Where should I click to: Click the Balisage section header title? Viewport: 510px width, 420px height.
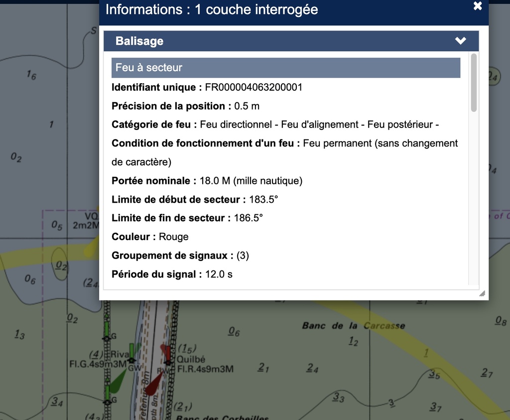click(x=139, y=41)
